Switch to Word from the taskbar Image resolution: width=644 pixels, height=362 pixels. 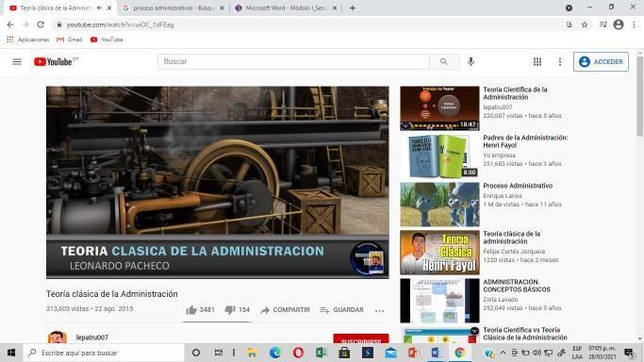point(437,353)
